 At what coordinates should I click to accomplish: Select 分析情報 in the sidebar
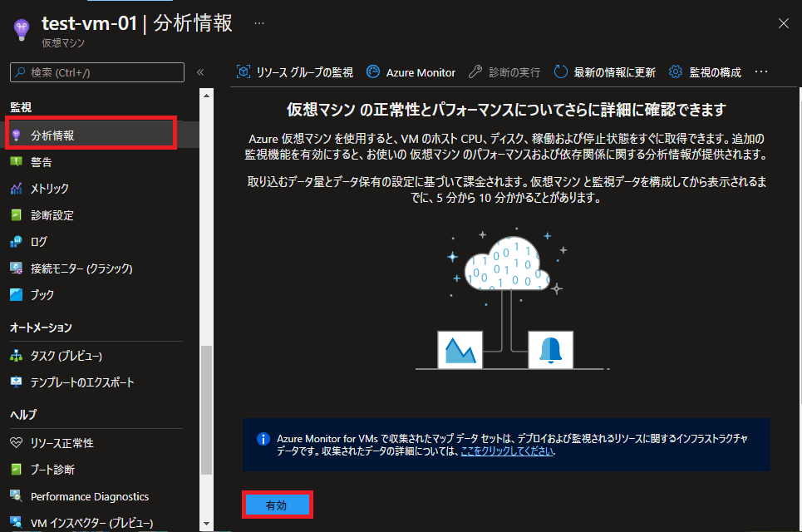52,135
